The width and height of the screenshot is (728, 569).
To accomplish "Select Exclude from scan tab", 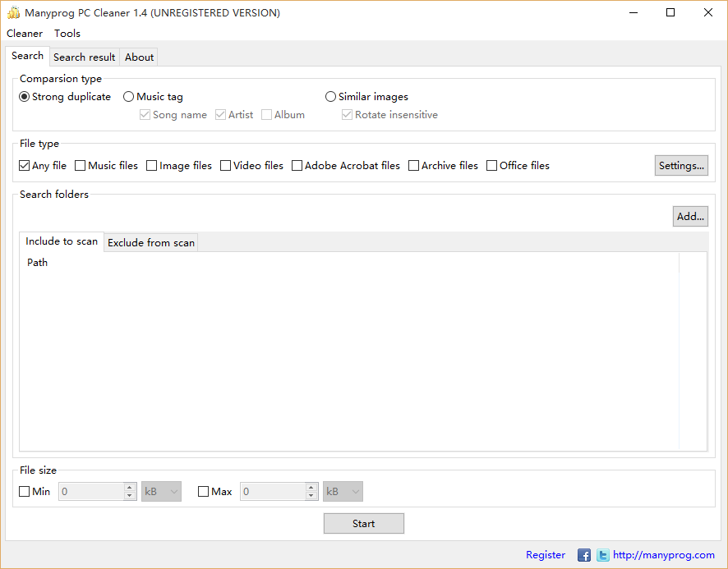I will pos(151,243).
